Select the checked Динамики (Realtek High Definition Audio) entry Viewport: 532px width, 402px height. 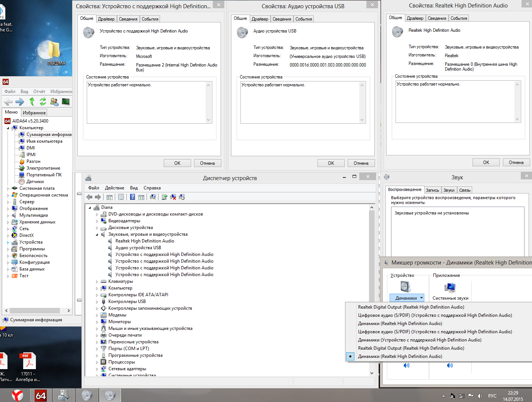[x=400, y=356]
